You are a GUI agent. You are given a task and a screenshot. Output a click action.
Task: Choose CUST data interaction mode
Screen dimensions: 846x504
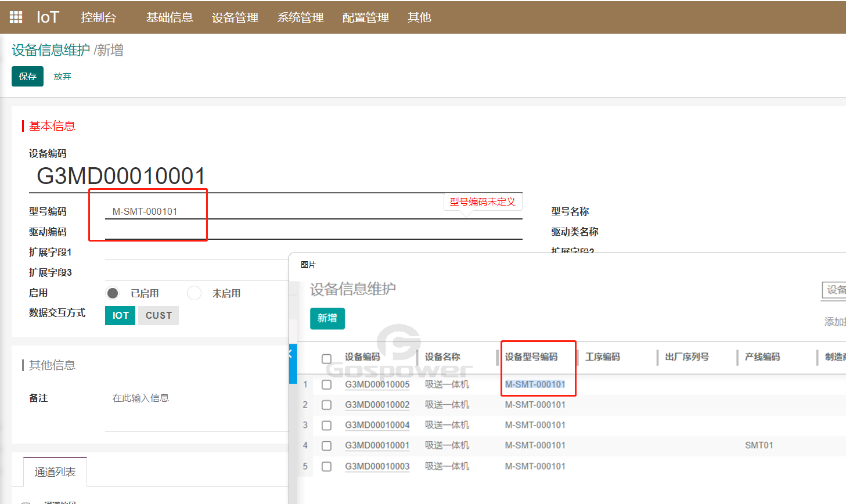(159, 315)
